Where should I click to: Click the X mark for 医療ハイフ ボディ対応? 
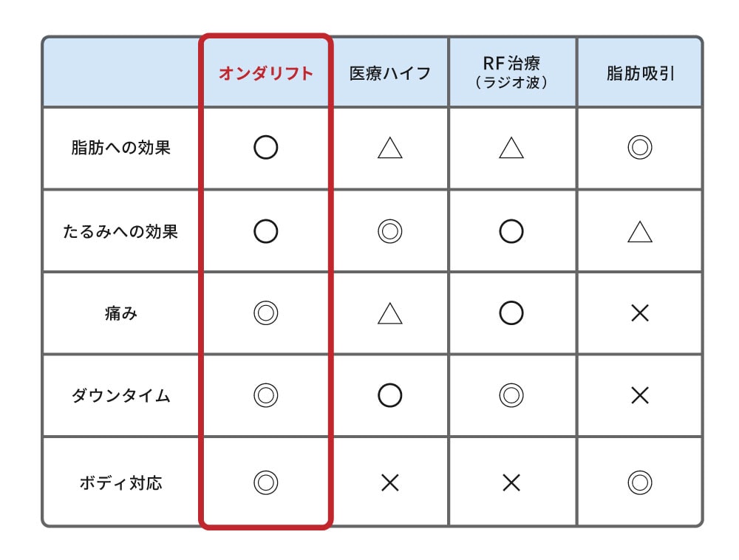point(389,483)
